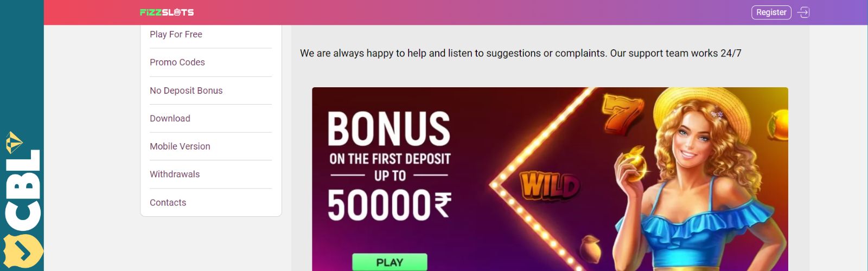Image resolution: width=868 pixels, height=271 pixels.
Task: Click the BONUS heading on the banner
Action: (x=389, y=129)
